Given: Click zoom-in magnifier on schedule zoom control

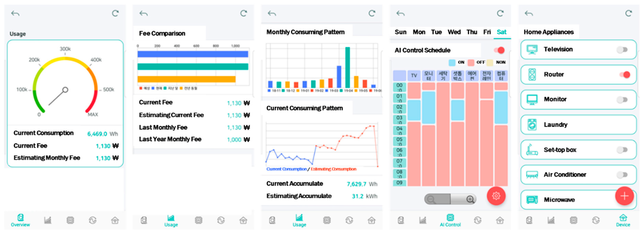Looking at the screenshot, I should (x=470, y=199).
